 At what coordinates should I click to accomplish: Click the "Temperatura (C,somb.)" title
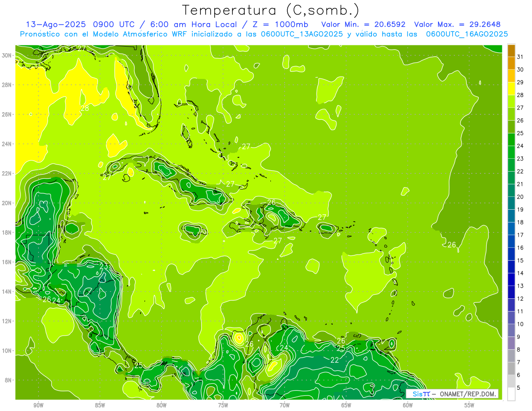coord(271,11)
